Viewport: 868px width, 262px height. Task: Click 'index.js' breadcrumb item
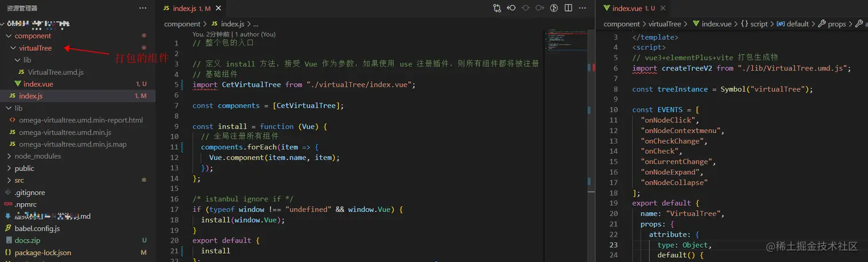(x=232, y=24)
